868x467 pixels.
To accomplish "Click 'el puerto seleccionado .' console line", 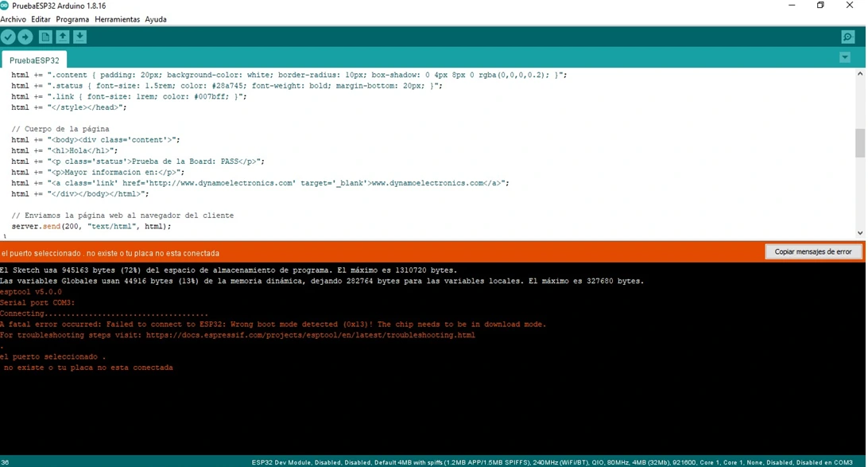I will 52,356.
